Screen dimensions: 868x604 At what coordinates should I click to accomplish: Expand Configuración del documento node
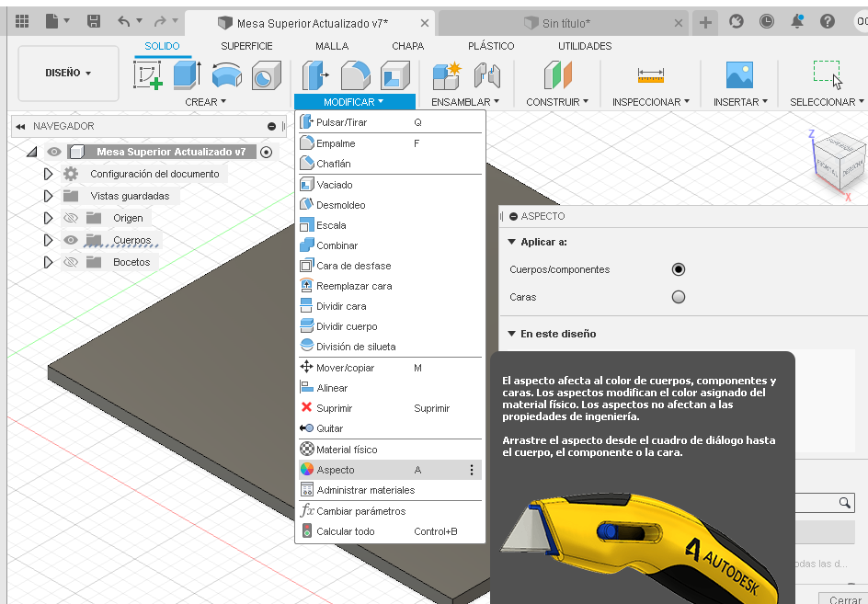[48, 174]
